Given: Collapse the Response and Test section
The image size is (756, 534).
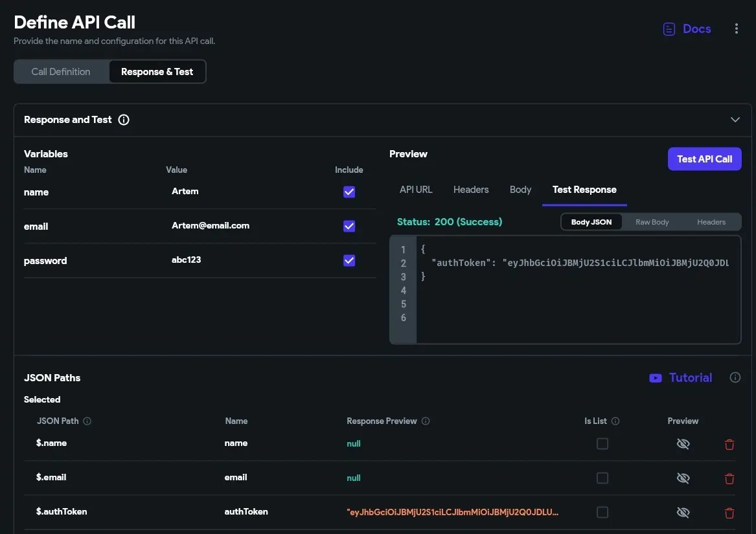Looking at the screenshot, I should pos(735,120).
